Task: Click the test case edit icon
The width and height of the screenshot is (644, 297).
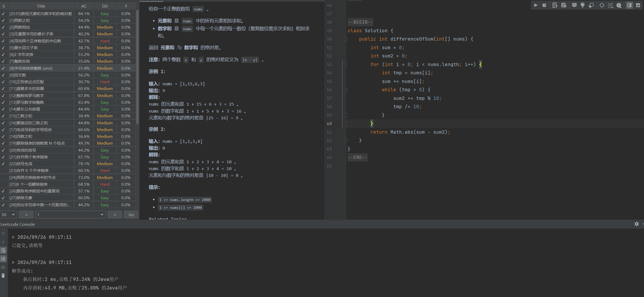Action: click(545, 5)
